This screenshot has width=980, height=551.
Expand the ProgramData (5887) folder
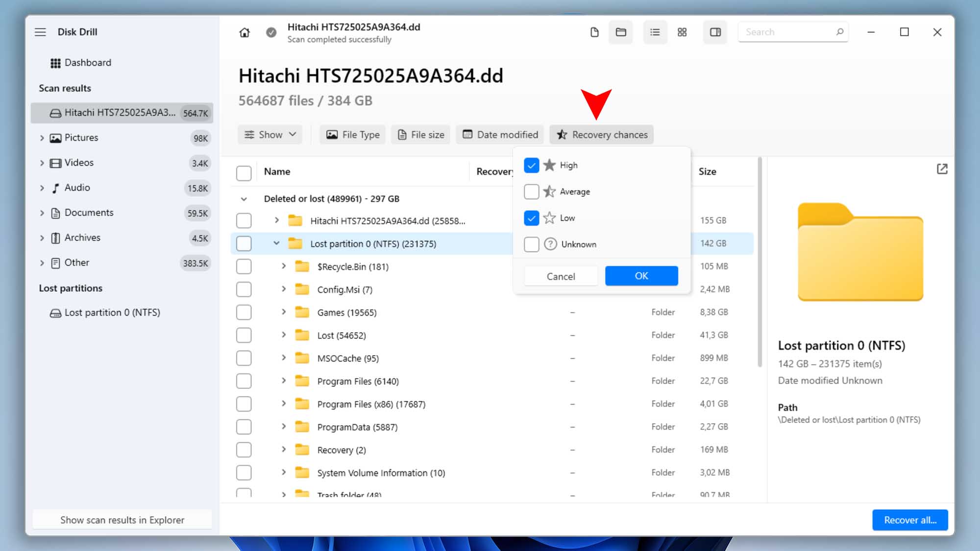coord(283,427)
